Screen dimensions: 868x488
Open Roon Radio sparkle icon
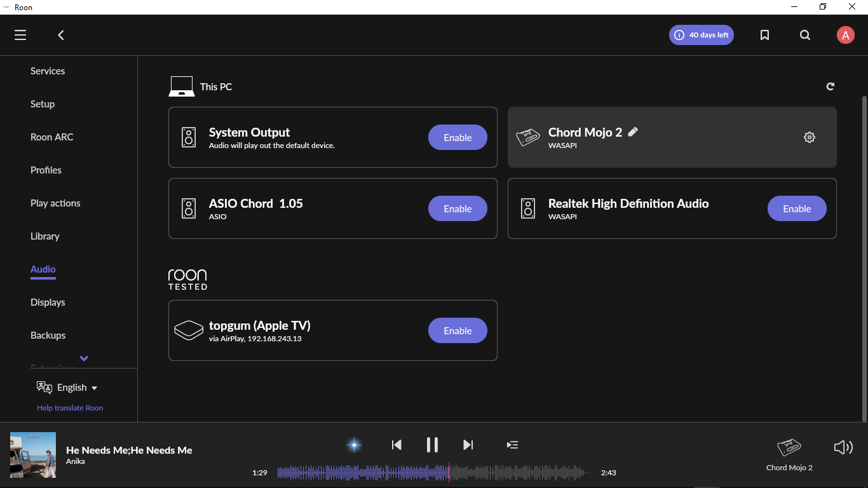354,445
